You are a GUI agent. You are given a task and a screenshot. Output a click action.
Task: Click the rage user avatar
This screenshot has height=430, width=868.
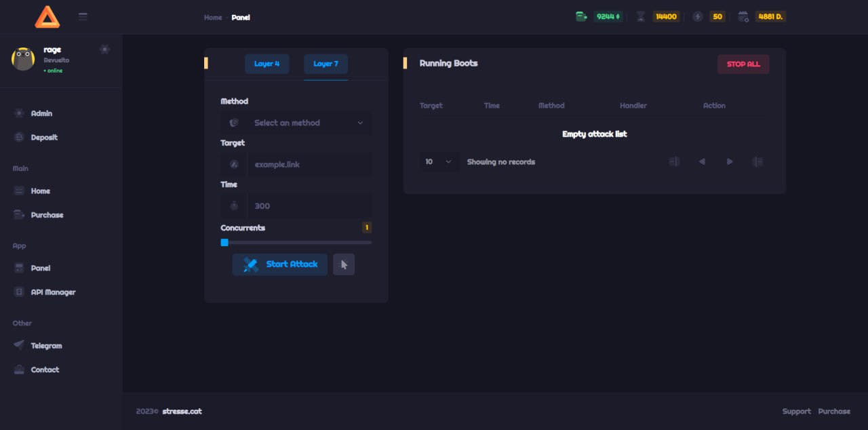click(23, 60)
